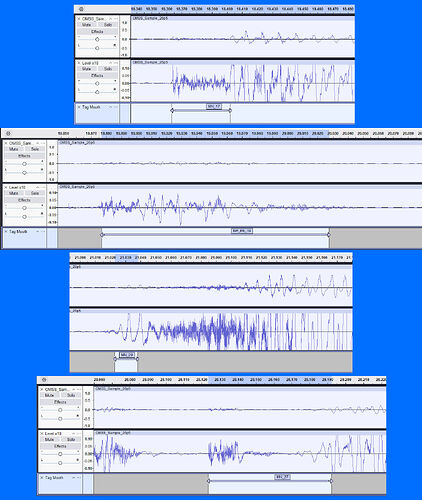Viewport: 422px width, 500px height.
Task: Mute the CMSS_Sam track in bottom panel
Action: tap(49, 395)
